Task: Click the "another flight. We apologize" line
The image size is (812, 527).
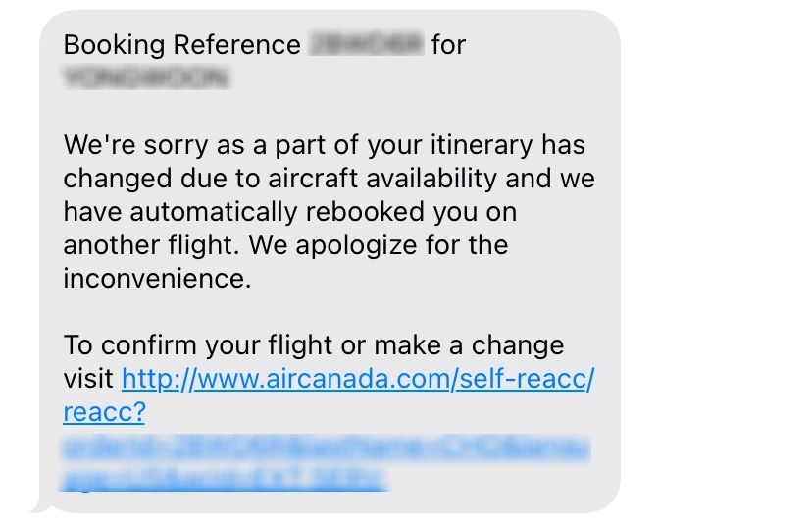Action: (285, 245)
